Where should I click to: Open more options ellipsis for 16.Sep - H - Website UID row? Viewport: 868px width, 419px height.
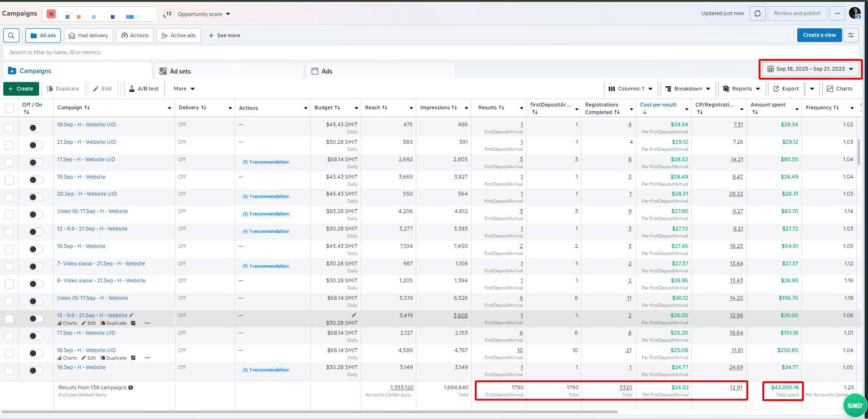147,358
